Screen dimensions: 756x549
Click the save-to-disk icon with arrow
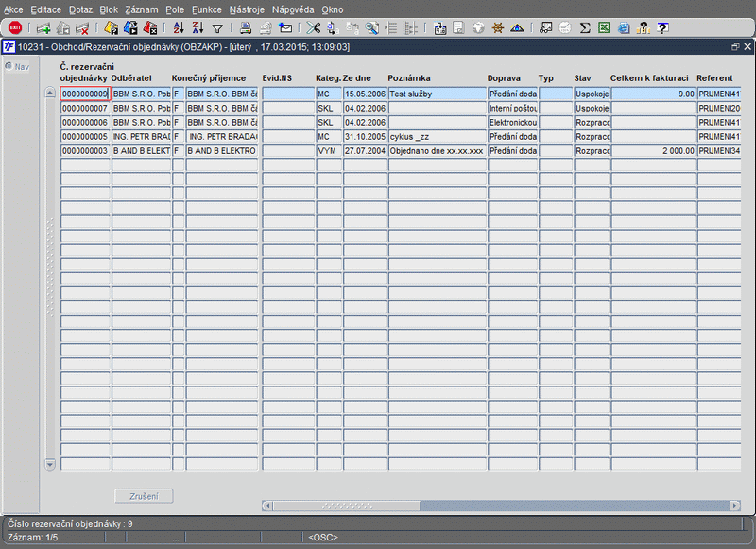[x=439, y=28]
